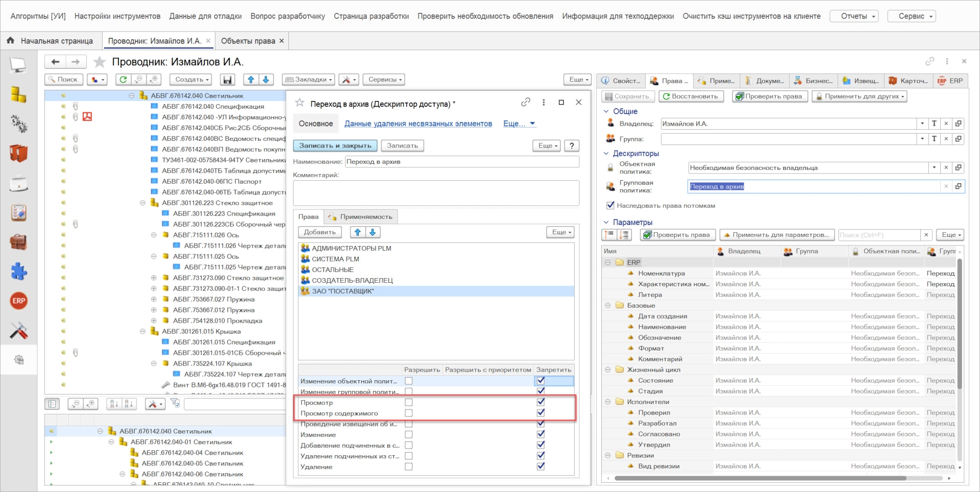
Task: Click the forward arrow navigation button
Action: (x=76, y=62)
